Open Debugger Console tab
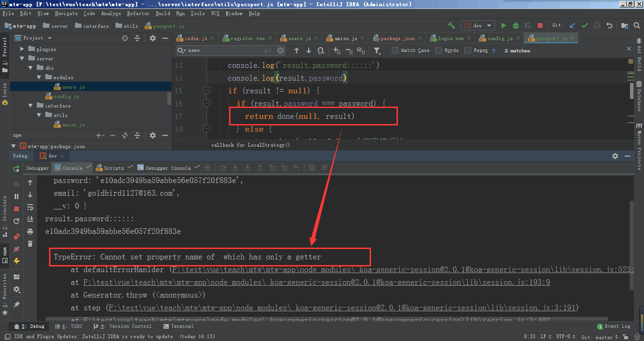644x341 pixels. pos(168,168)
